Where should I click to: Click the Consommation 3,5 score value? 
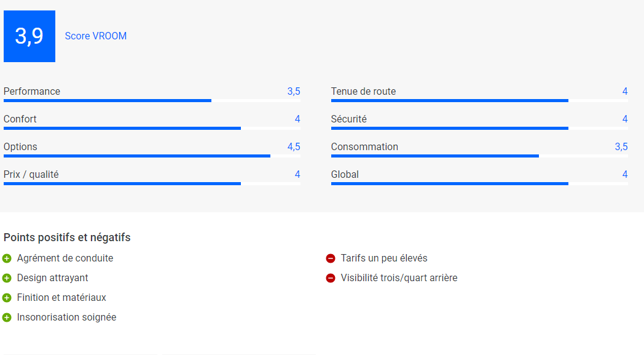click(621, 147)
